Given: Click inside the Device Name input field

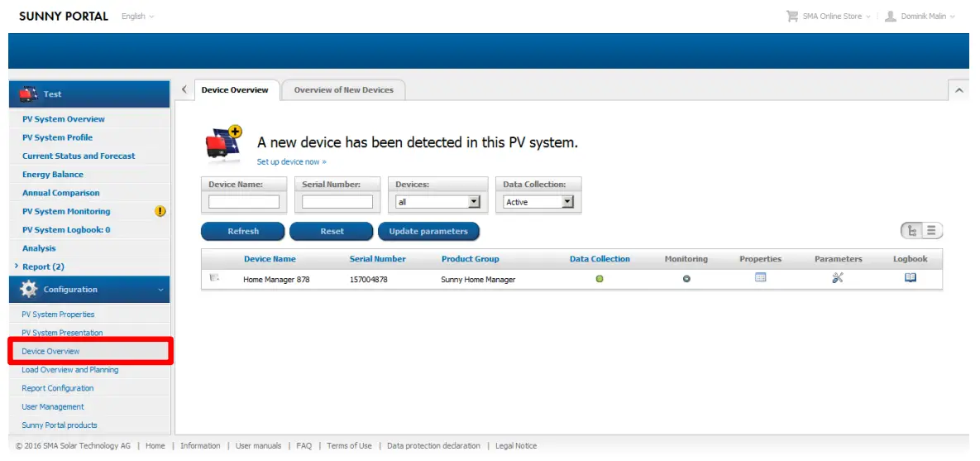Looking at the screenshot, I should (x=244, y=202).
